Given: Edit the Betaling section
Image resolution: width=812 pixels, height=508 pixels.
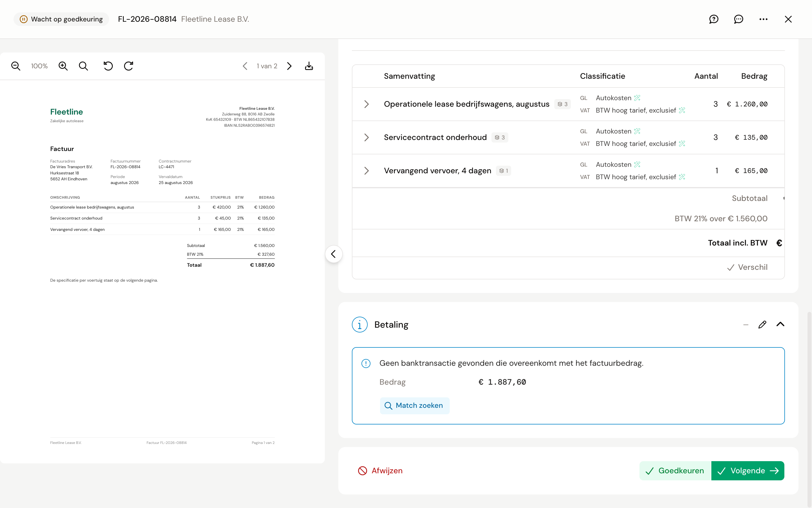Looking at the screenshot, I should point(762,324).
